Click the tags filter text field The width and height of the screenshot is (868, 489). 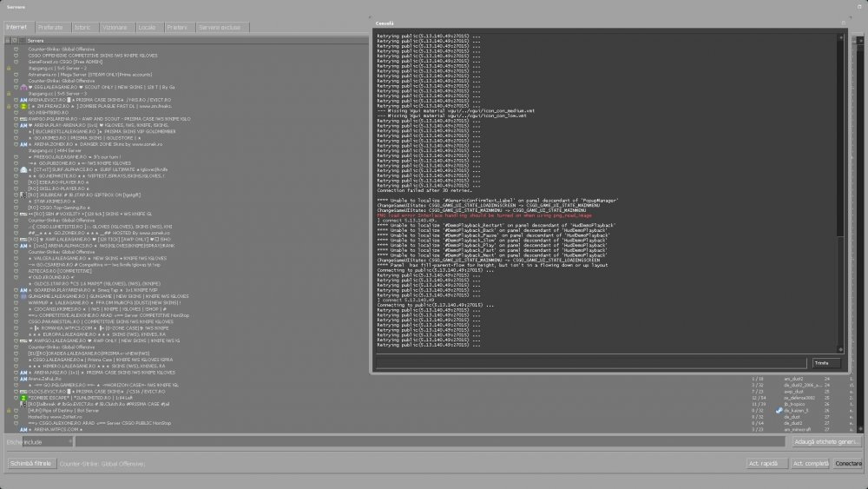[431, 442]
